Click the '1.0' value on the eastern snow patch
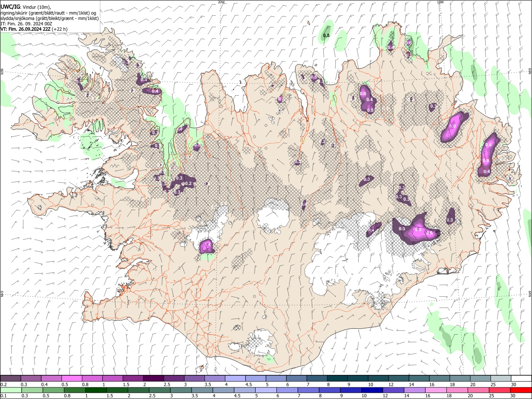Screen dimensions: 532x399 coord(453,126)
